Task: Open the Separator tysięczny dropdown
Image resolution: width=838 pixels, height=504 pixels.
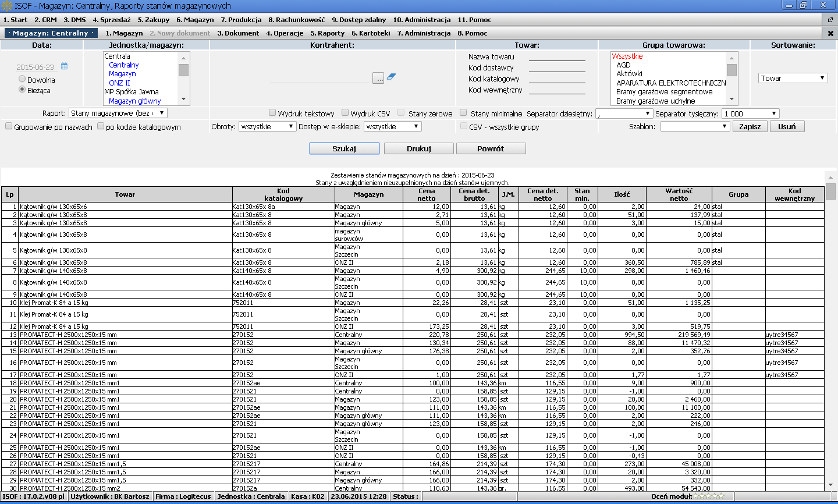Action: coord(751,113)
